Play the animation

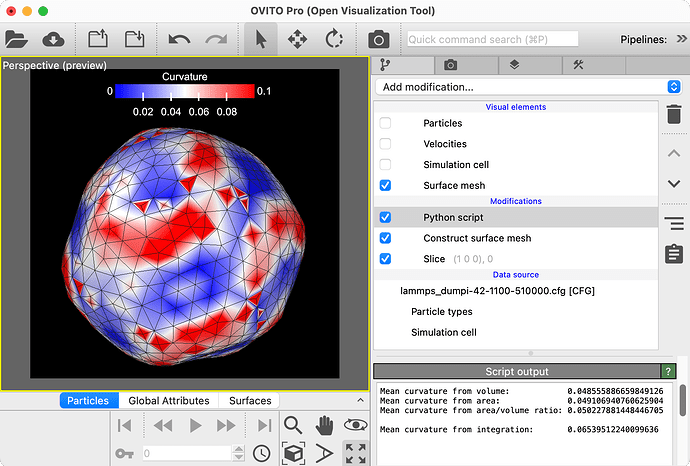[195, 426]
